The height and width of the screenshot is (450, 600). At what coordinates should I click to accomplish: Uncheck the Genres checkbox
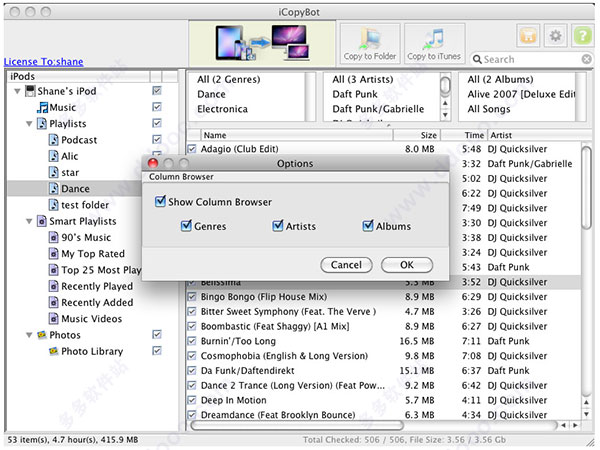coord(186,226)
